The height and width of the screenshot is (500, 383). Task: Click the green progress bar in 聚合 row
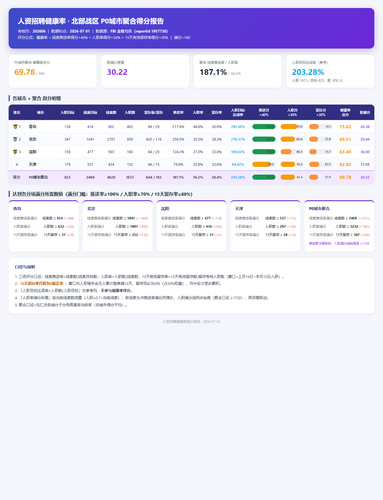[264, 177]
